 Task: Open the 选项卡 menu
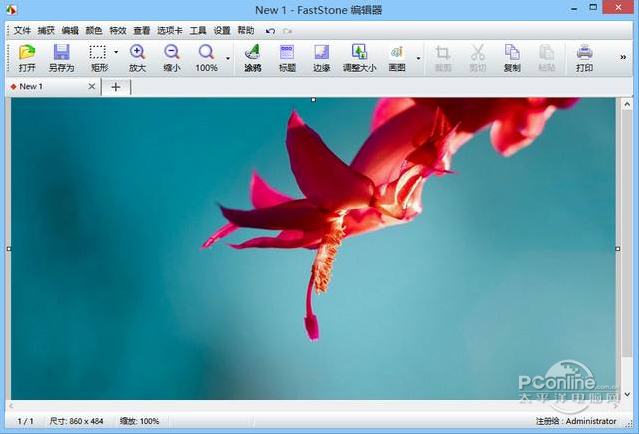click(170, 31)
